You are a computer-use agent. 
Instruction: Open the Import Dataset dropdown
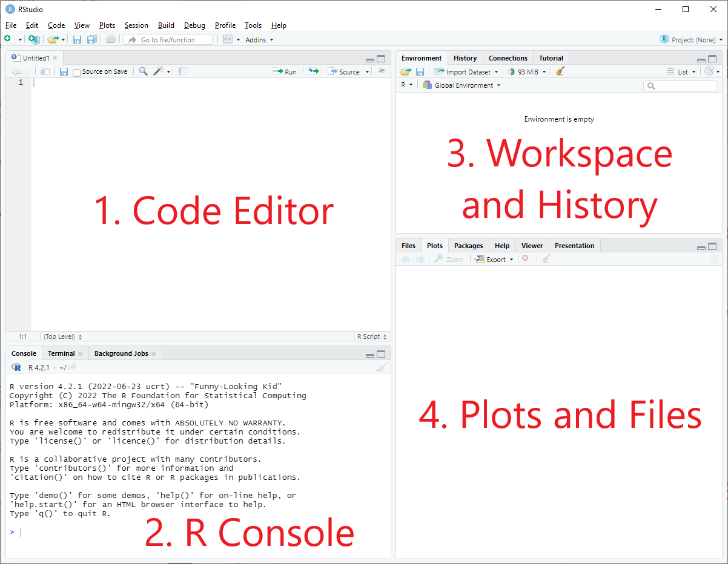(x=467, y=71)
